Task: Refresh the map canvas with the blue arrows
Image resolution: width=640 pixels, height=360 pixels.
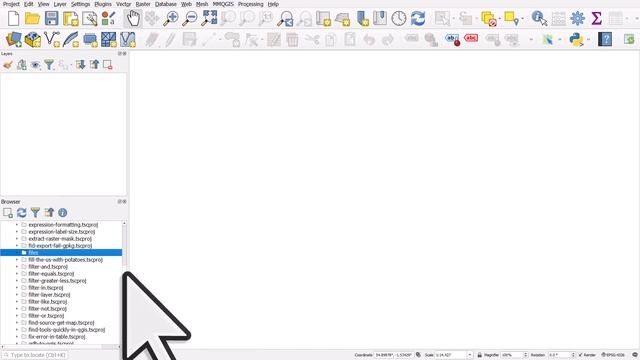Action: [418, 18]
